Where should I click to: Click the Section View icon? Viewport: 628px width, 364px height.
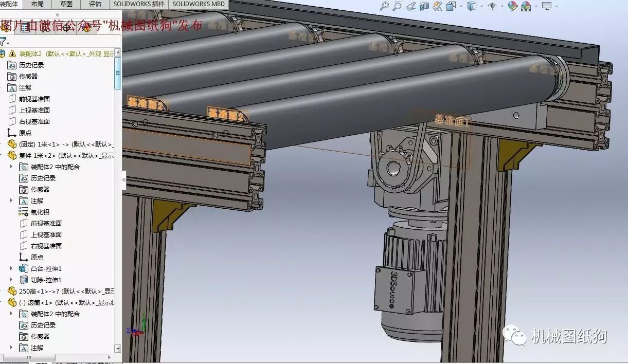point(424,6)
